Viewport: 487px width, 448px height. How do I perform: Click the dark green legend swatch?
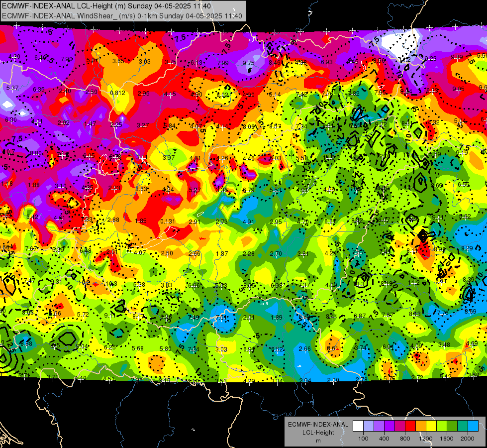452,426
